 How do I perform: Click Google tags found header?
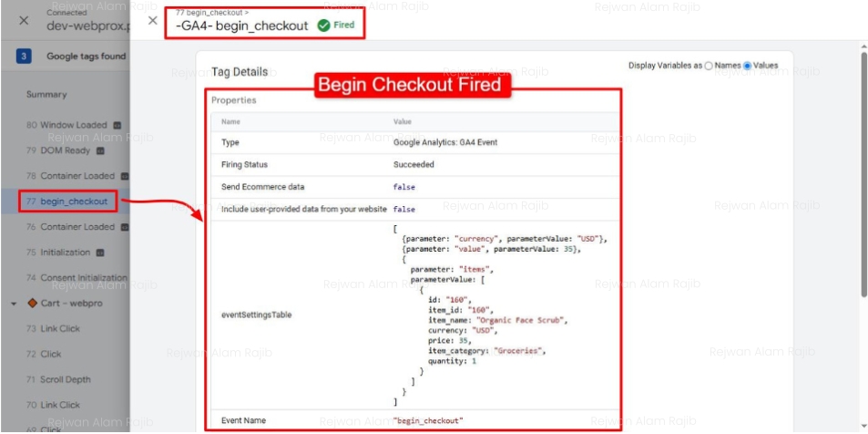[x=86, y=57]
